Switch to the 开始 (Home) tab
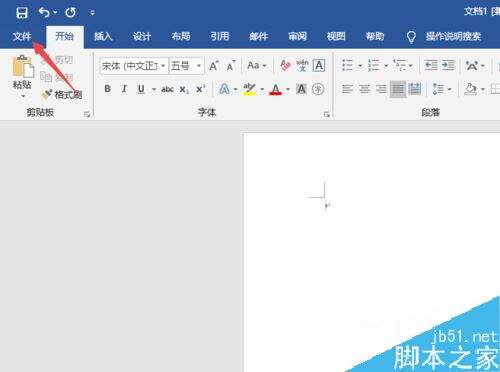This screenshot has width=500, height=372. [64, 36]
